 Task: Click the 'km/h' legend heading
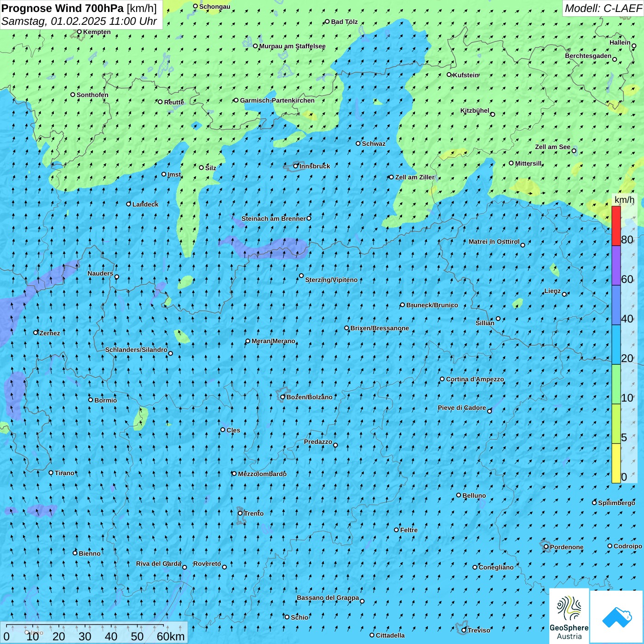(x=624, y=200)
